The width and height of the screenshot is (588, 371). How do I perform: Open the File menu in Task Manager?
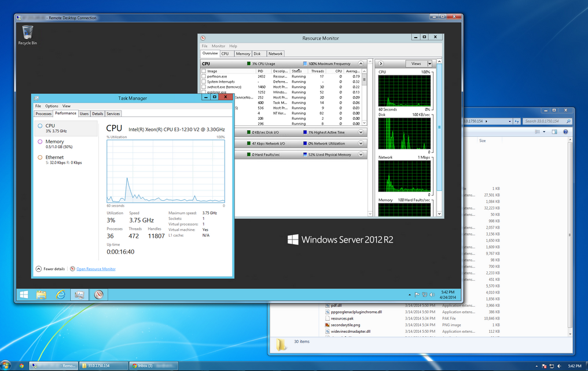tap(38, 106)
